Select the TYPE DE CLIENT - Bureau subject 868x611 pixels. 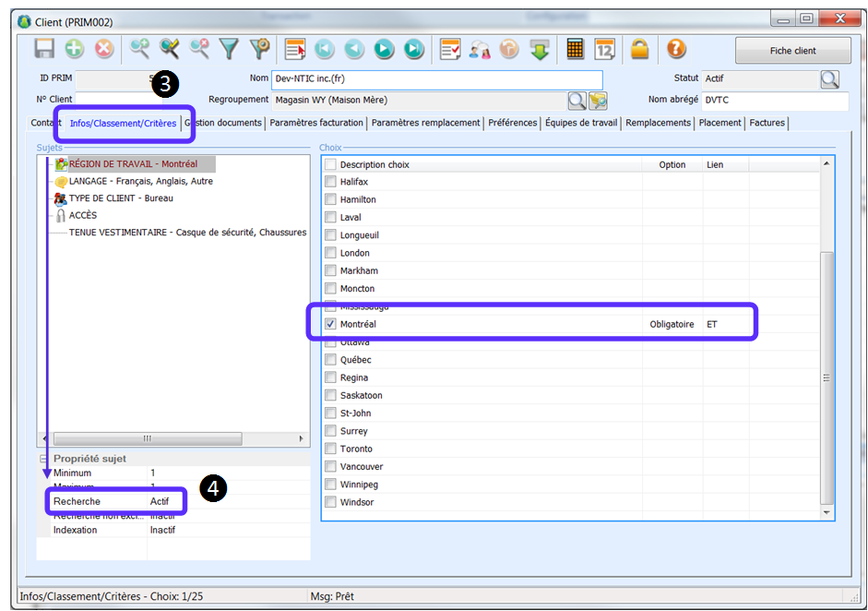120,198
